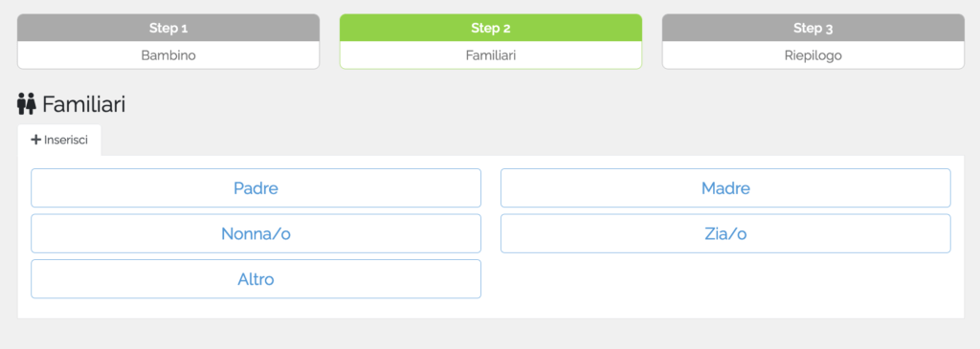Select the Nonna/o relative button

pos(256,233)
